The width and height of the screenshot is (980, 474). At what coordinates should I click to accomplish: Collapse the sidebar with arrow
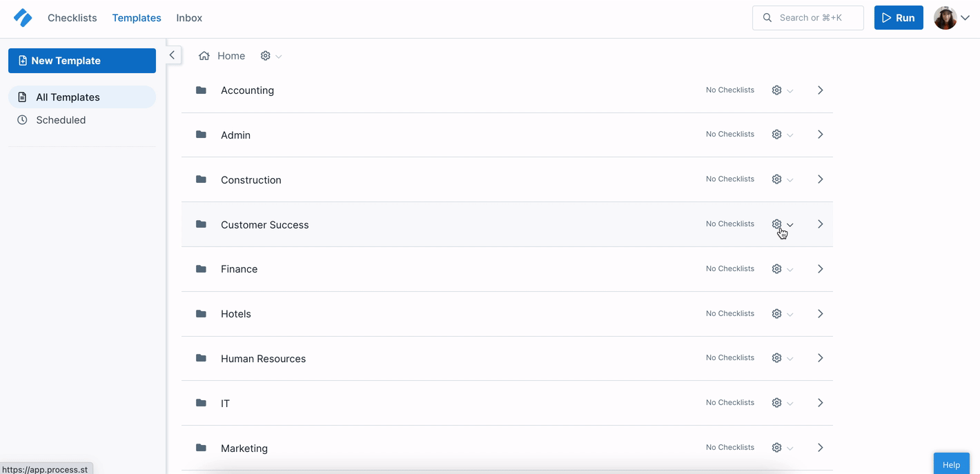(172, 55)
